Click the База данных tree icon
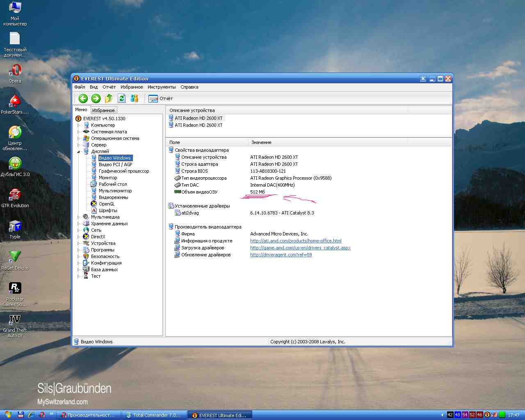The image size is (525, 420). pyautogui.click(x=86, y=269)
